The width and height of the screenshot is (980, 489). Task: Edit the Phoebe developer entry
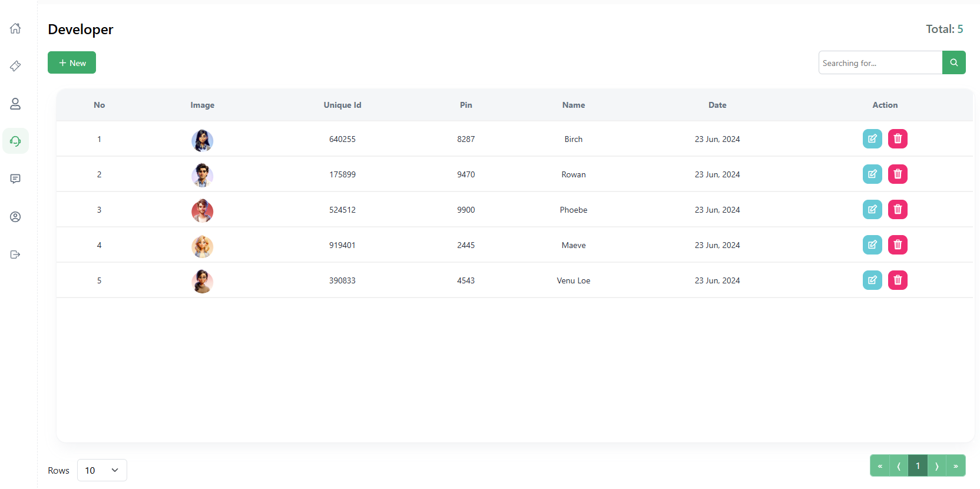pos(872,210)
